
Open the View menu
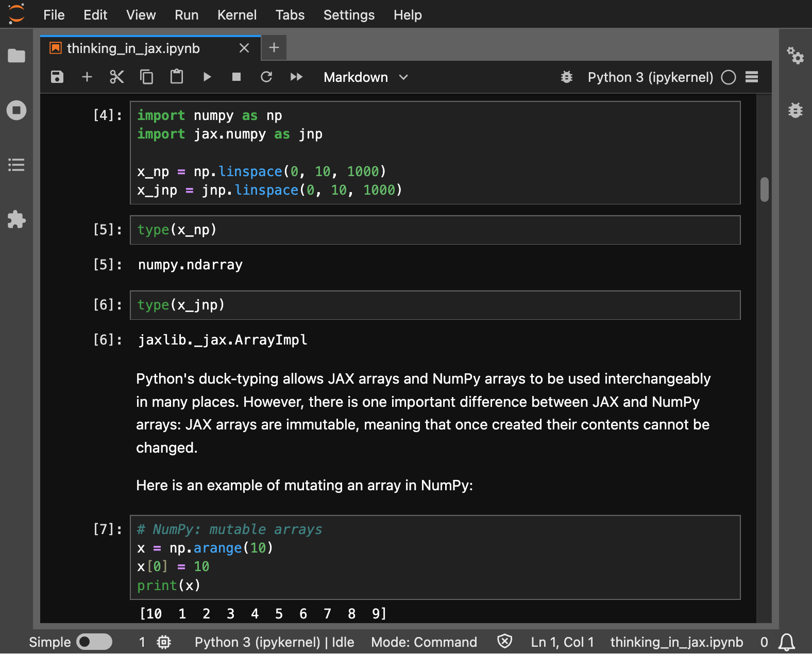141,15
